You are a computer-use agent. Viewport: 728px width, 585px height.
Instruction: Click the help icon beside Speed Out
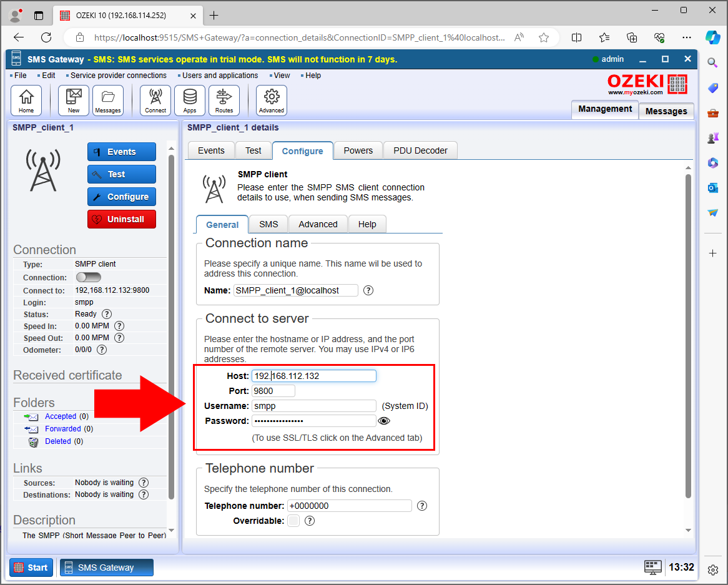[x=119, y=338]
